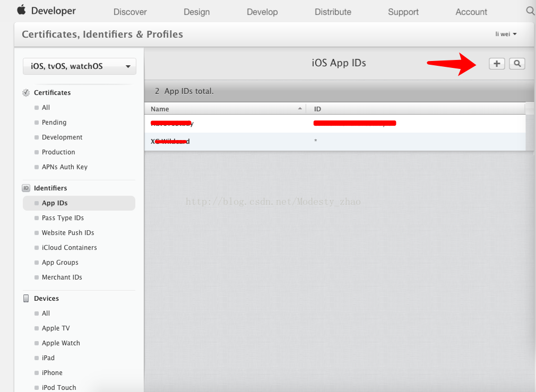This screenshot has width=536, height=392.
Task: Click the Identifiers ID badge icon
Action: (x=26, y=188)
